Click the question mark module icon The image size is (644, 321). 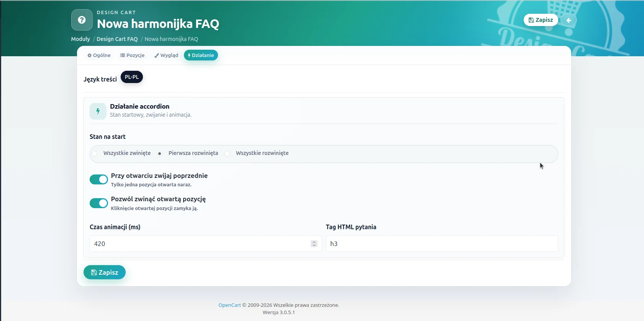pos(82,20)
